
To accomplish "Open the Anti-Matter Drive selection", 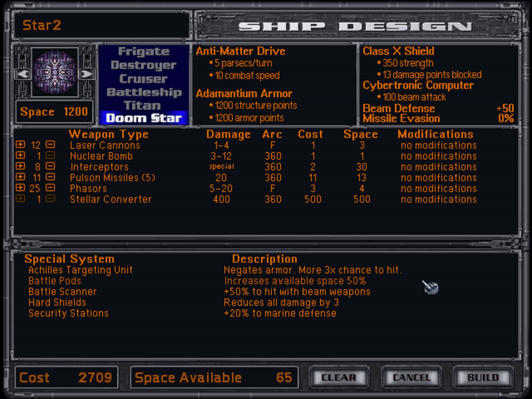I will 240,51.
